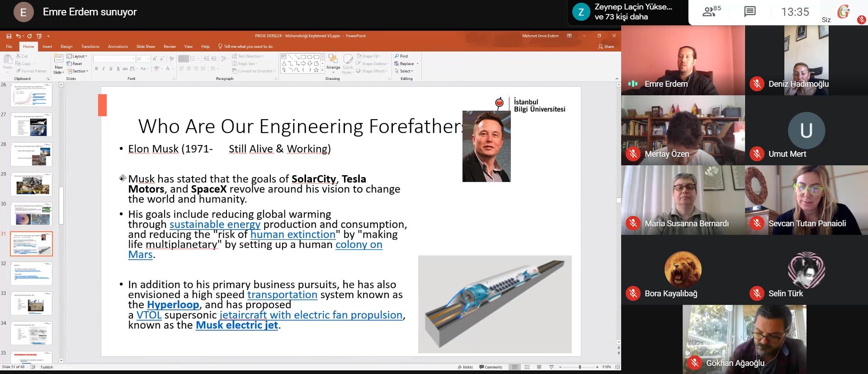Click the Reset slide button
868x374 pixels.
click(x=75, y=64)
